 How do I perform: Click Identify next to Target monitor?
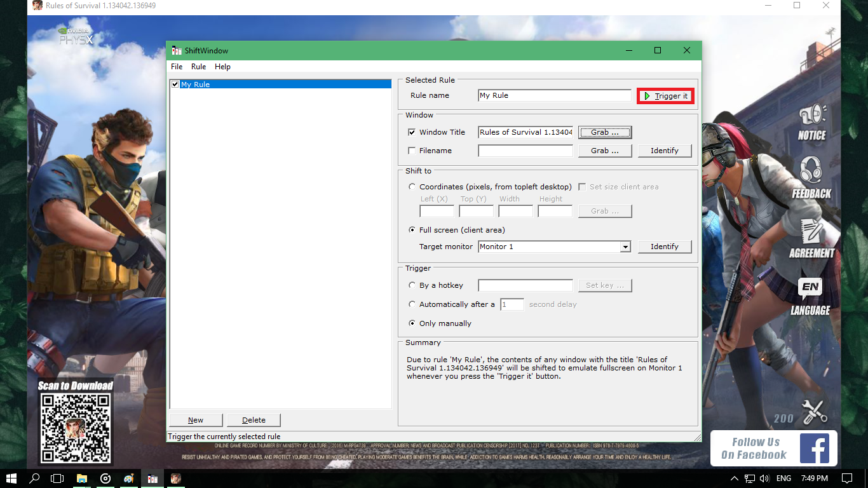point(665,247)
